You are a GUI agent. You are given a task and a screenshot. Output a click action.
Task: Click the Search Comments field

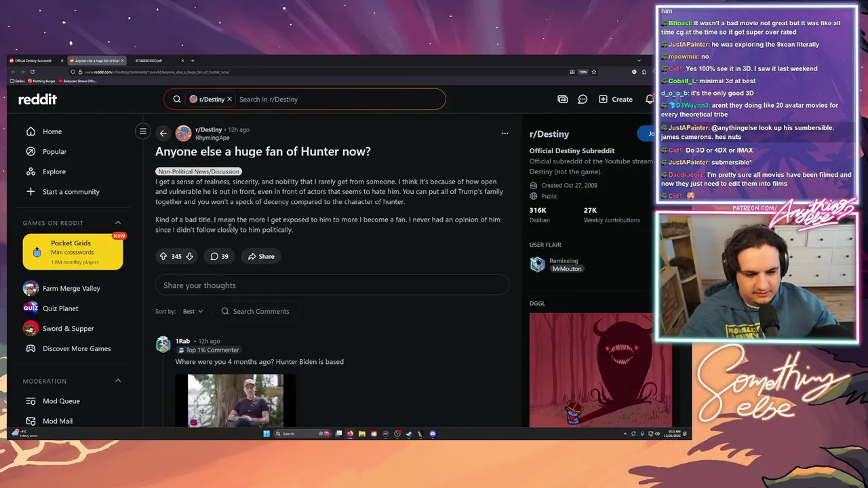[255, 311]
